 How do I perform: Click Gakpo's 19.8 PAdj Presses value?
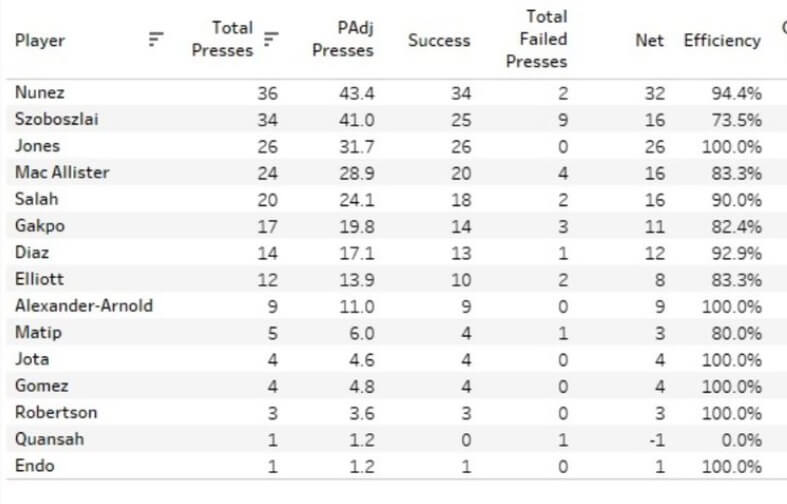tap(356, 226)
